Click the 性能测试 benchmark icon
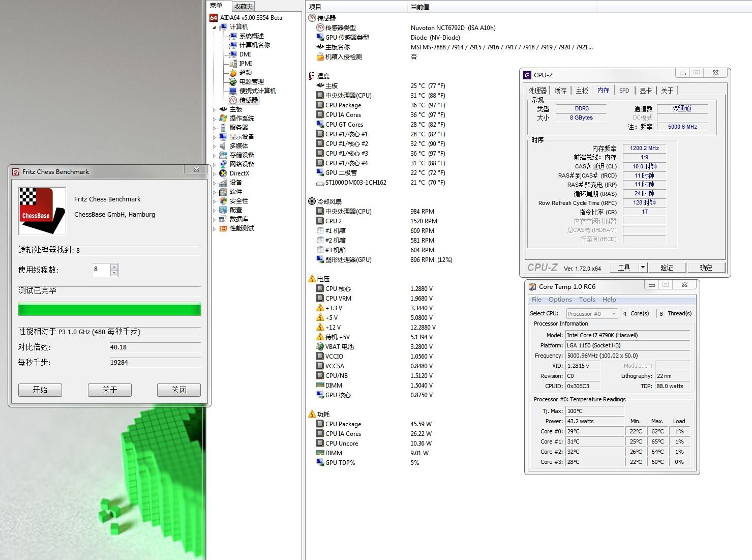 (223, 228)
